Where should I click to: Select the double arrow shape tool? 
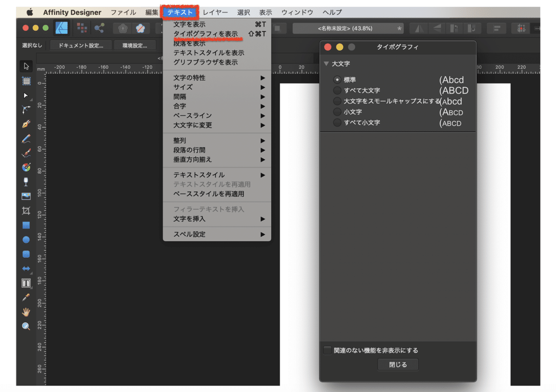26,268
